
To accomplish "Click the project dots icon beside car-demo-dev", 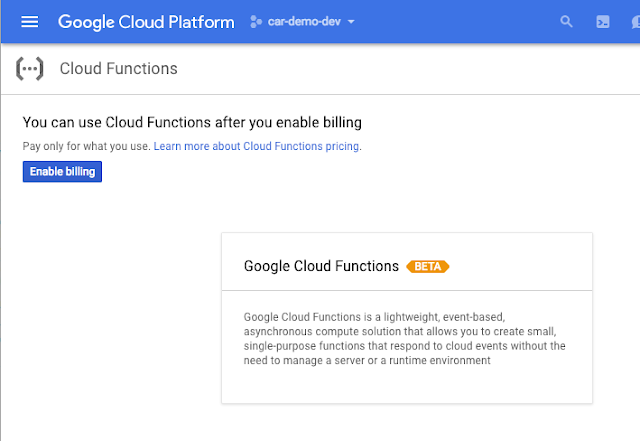I will tap(256, 22).
